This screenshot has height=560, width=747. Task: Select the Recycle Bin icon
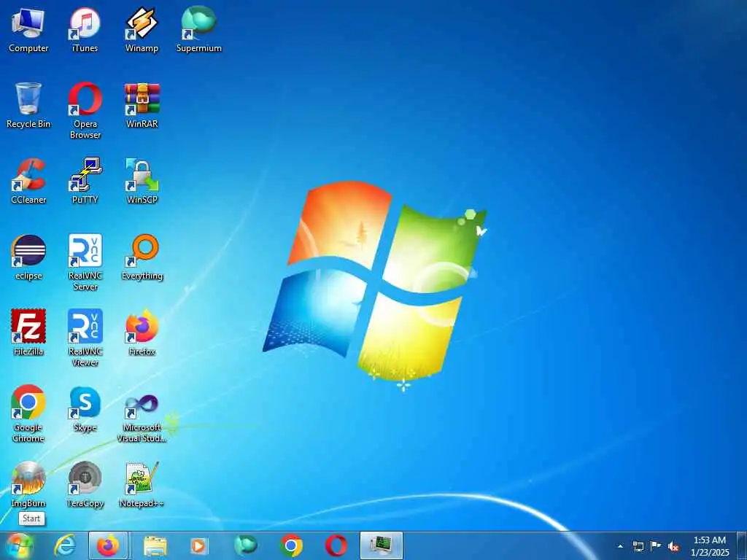[28, 106]
